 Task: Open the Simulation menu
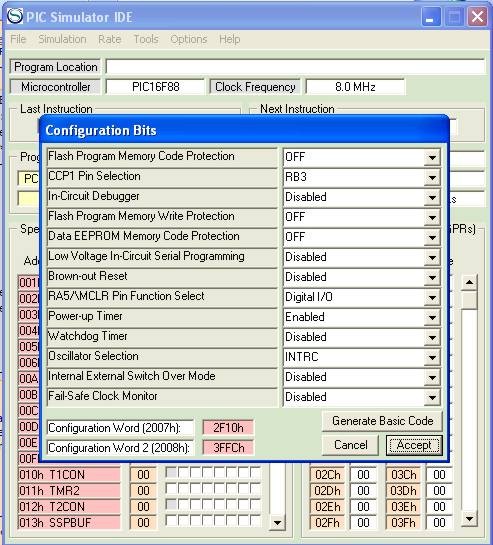62,39
